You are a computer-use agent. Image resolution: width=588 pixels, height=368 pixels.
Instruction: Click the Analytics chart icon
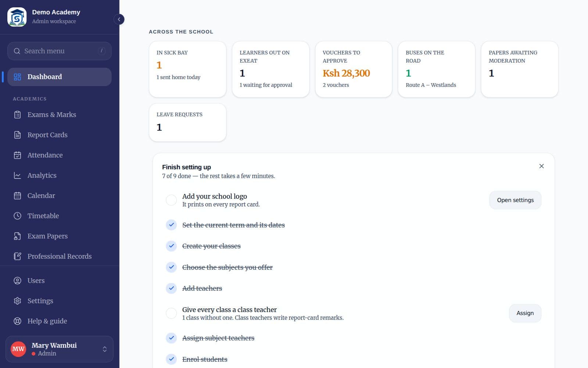coord(17,176)
